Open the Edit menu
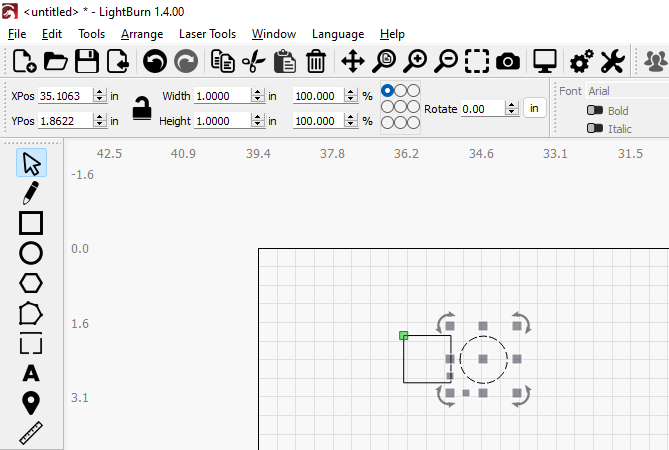669x450 pixels. [52, 34]
